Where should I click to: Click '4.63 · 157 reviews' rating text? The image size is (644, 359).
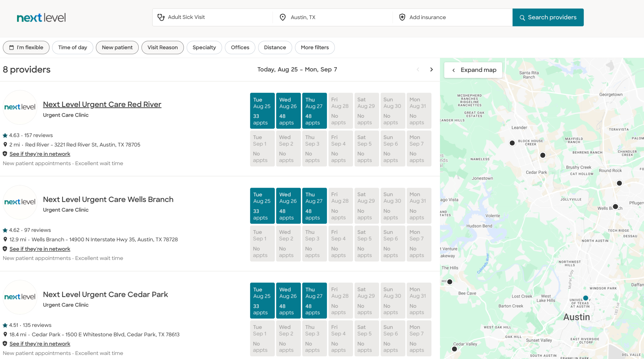tap(31, 135)
